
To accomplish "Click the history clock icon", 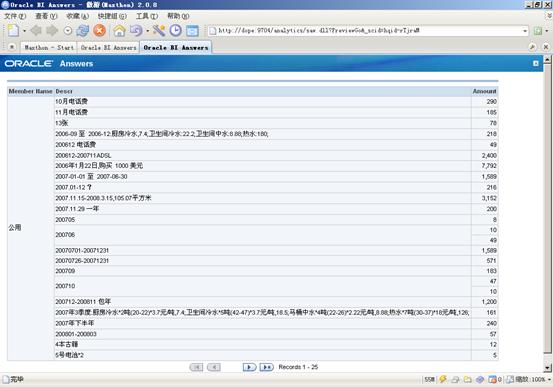I will [176, 31].
